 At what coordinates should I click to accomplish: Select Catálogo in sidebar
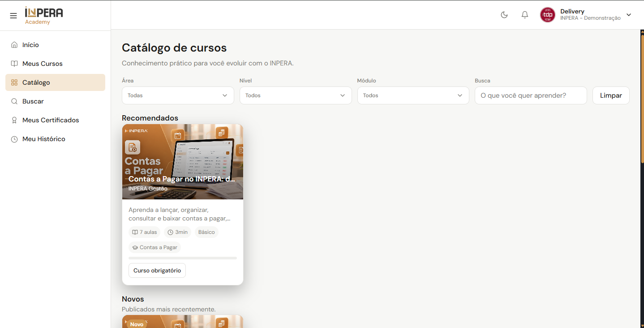[55, 82]
